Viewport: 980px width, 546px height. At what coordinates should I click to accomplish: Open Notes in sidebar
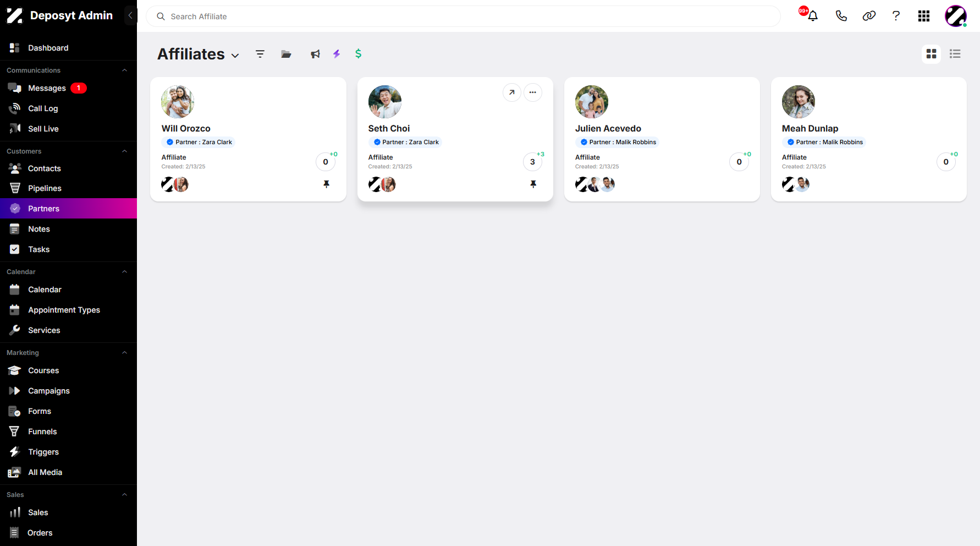pyautogui.click(x=68, y=229)
